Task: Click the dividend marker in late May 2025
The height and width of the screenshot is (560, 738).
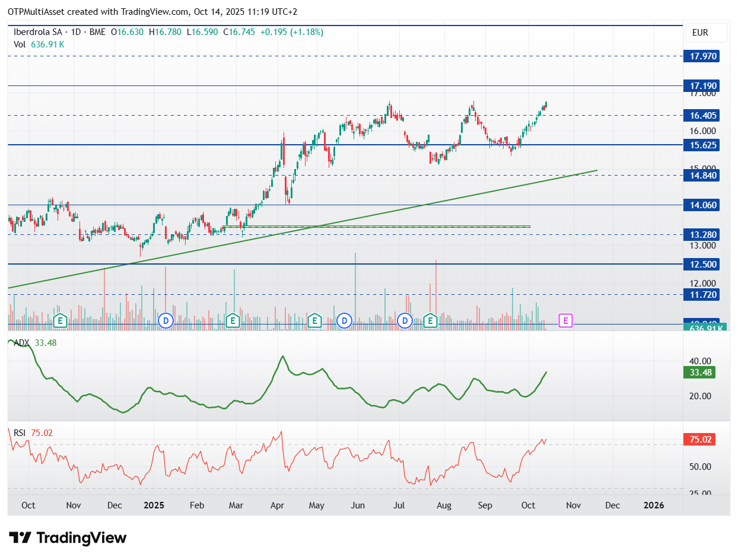Action: click(x=344, y=321)
